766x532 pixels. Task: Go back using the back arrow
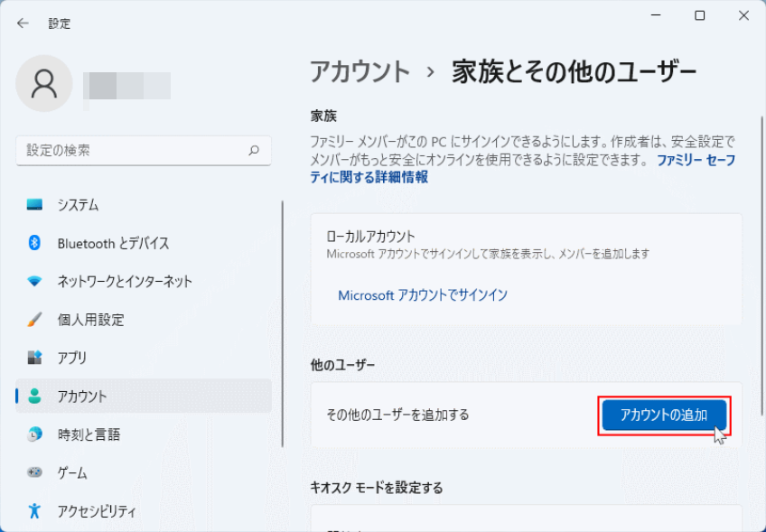tap(23, 23)
